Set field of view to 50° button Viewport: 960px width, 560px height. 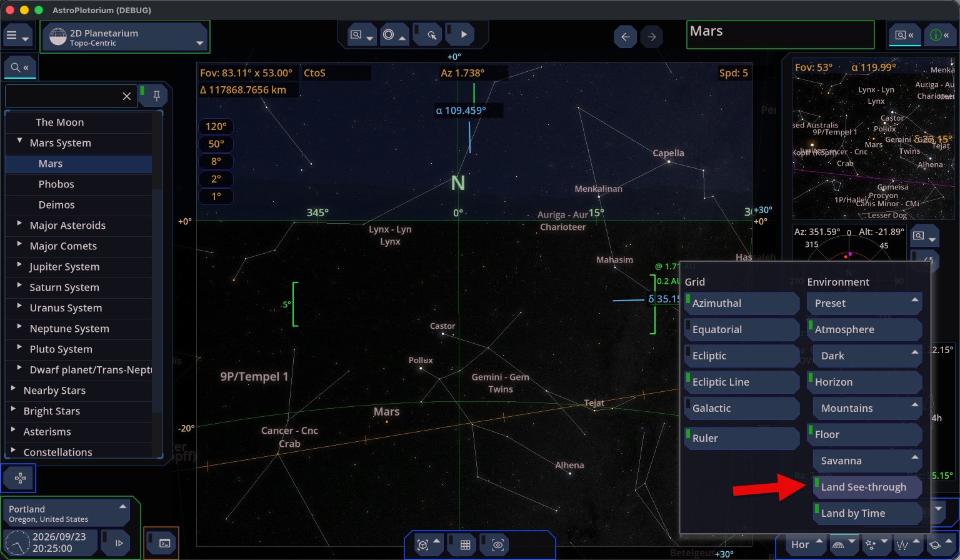[x=216, y=144]
